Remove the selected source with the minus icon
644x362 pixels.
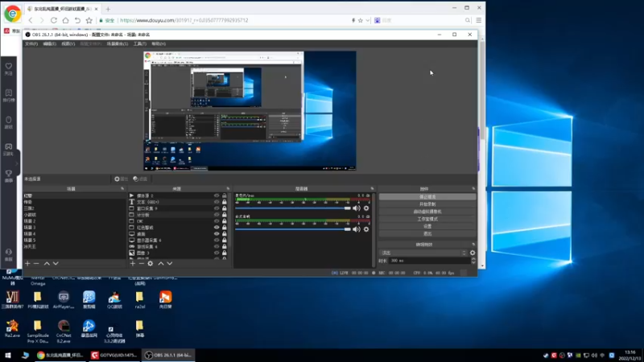(x=142, y=264)
